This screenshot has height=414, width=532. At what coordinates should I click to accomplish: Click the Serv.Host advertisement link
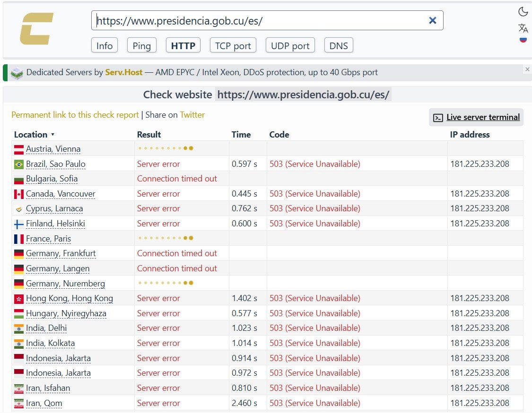124,72
